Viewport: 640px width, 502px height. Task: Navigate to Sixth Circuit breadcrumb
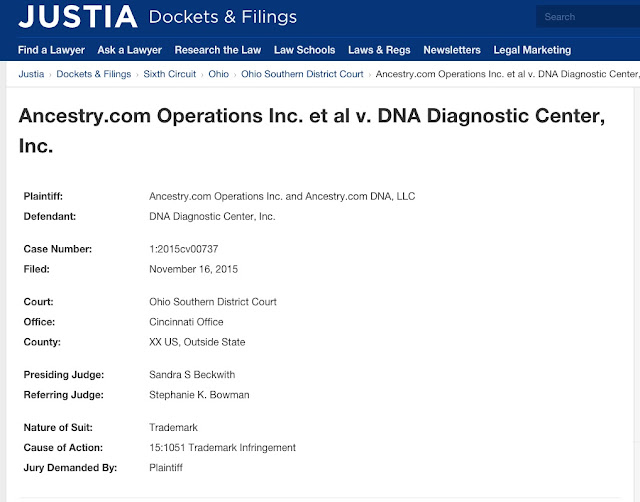pyautogui.click(x=170, y=74)
